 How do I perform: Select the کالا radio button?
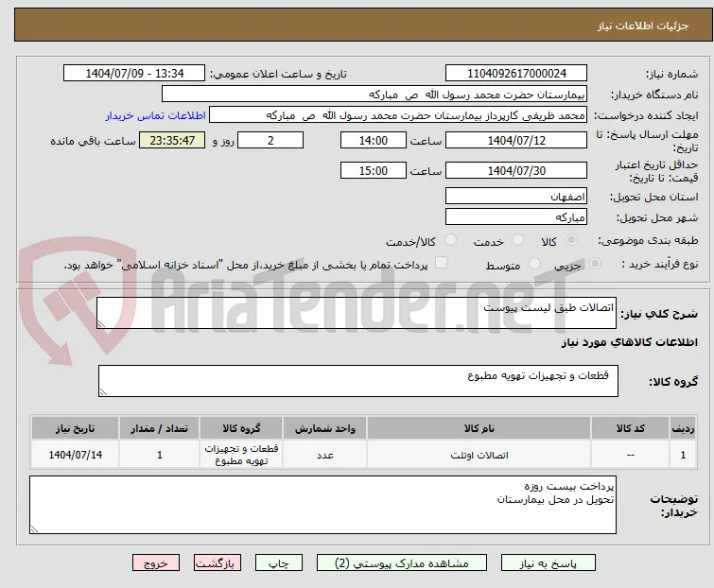click(x=571, y=240)
